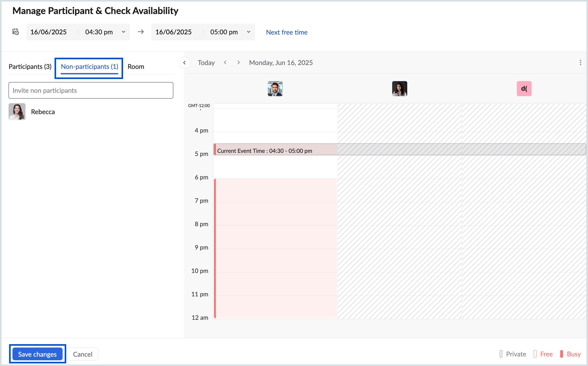Click Rebecca's profile photo in list
This screenshot has width=588, height=366.
[x=17, y=112]
